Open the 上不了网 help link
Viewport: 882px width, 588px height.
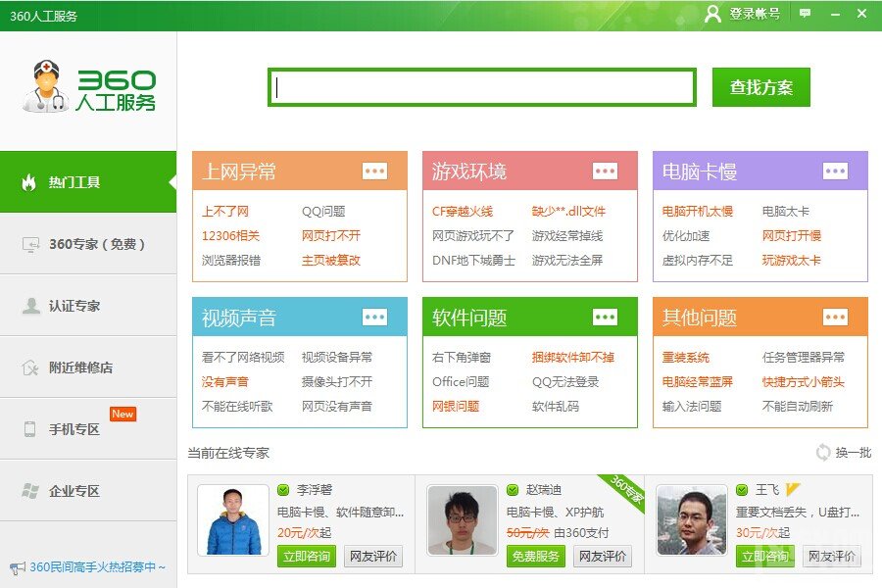click(227, 210)
